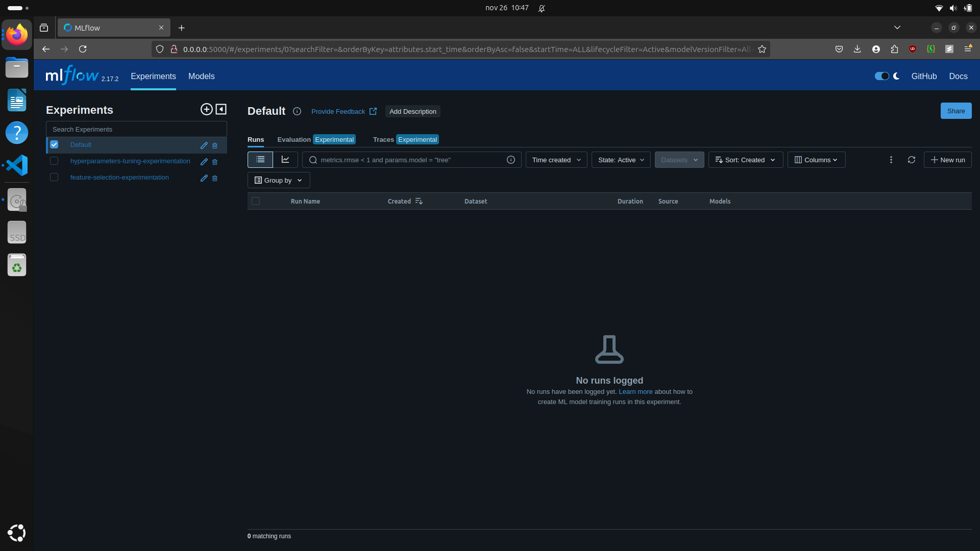
Task: Collapse the experiments sidebar panel
Action: [x=221, y=109]
